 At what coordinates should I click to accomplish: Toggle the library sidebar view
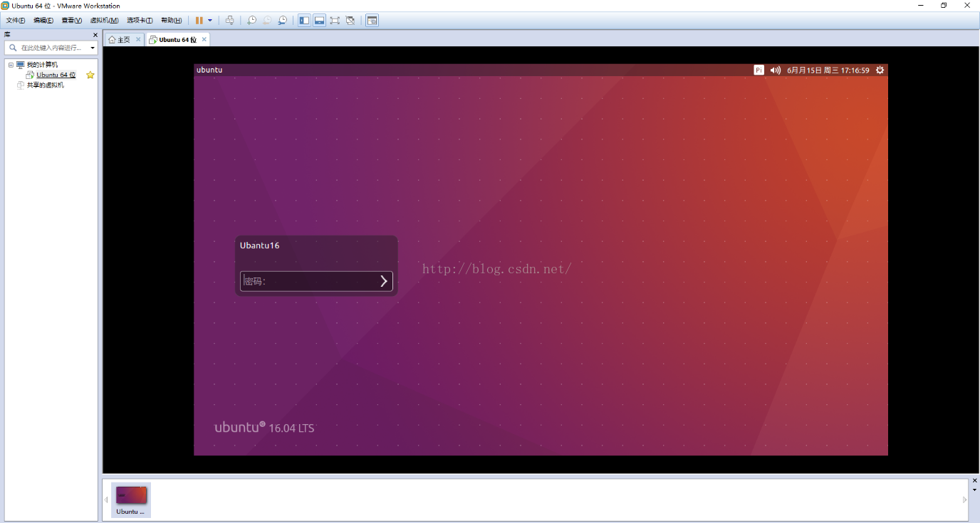[x=304, y=21]
